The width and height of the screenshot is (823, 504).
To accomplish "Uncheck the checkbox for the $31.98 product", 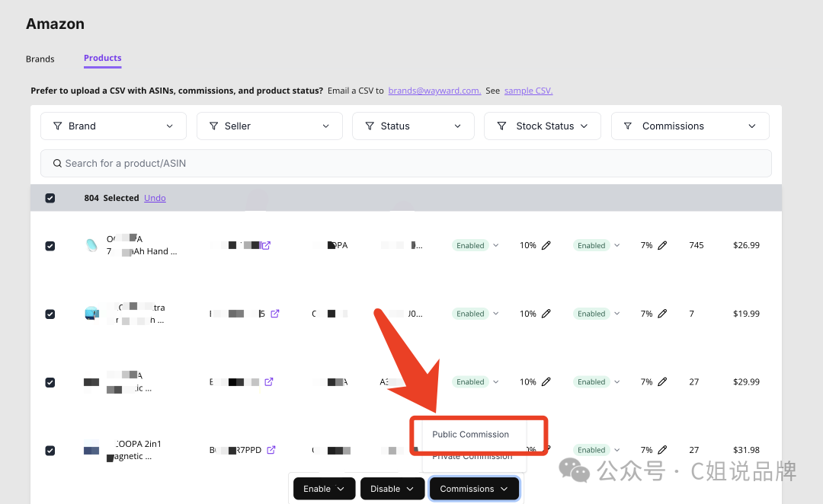I will [50, 450].
